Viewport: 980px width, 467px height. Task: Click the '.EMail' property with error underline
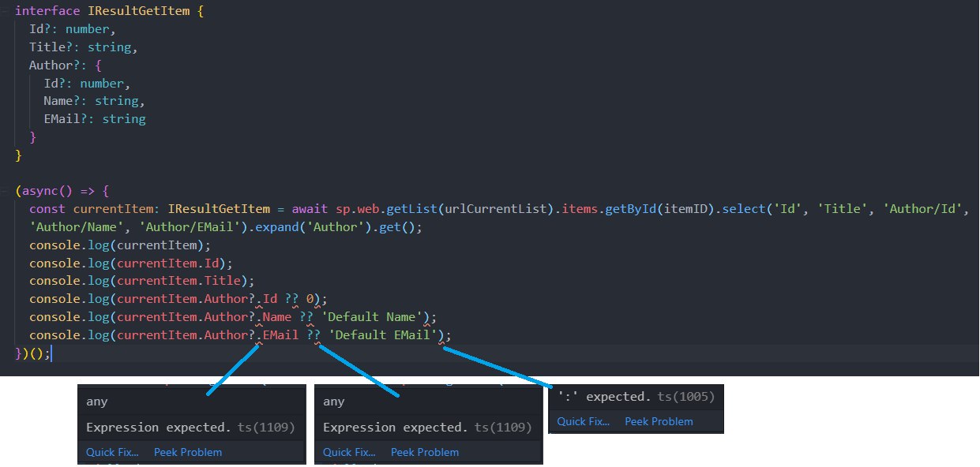pyautogui.click(x=278, y=336)
